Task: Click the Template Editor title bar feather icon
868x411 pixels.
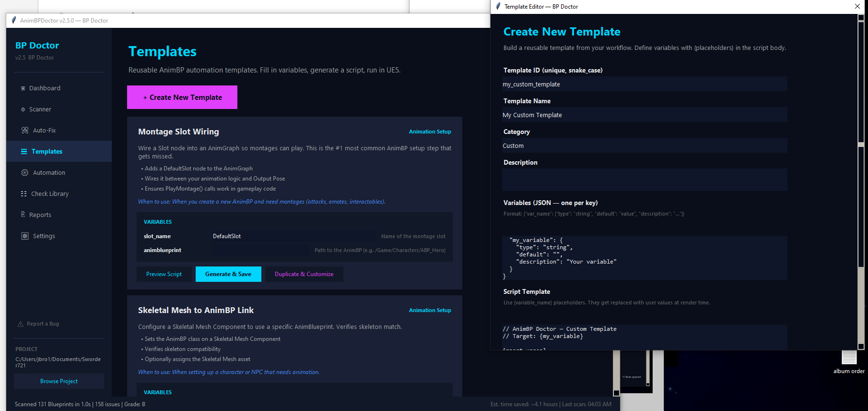Action: 498,6
